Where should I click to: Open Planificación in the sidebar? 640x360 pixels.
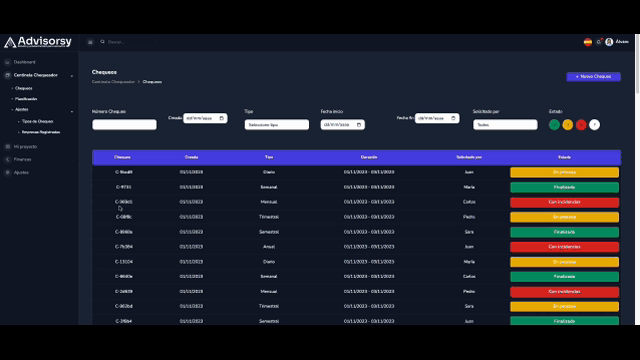tap(26, 99)
